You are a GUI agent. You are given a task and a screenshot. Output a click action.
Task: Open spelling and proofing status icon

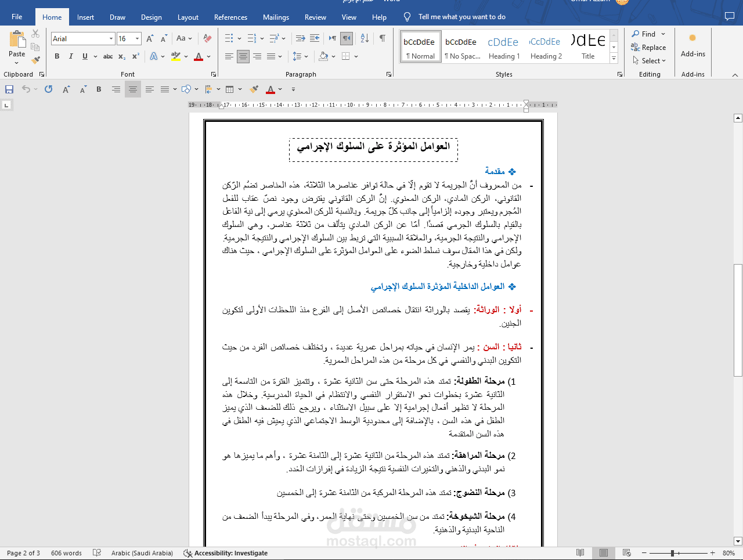pos(97,553)
